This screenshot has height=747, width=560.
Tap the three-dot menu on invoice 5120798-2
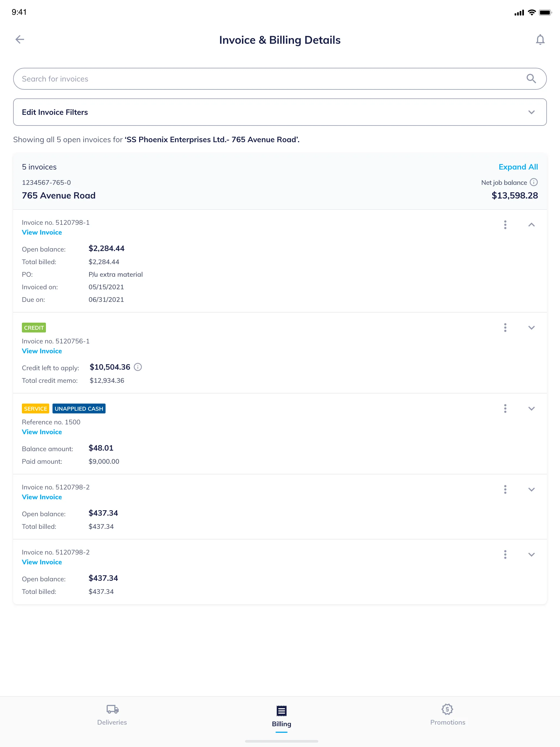coord(505,489)
